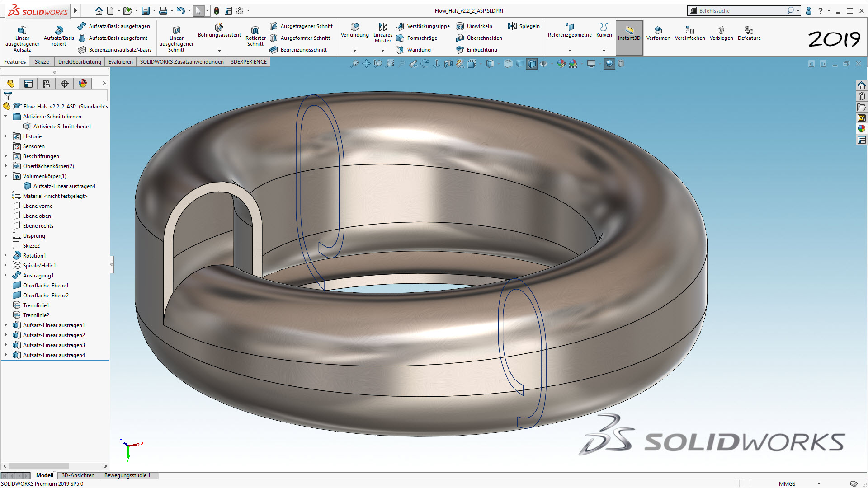Image resolution: width=868 pixels, height=488 pixels.
Task: Collapse the Volumenkörper(1) folder
Action: coord(5,176)
